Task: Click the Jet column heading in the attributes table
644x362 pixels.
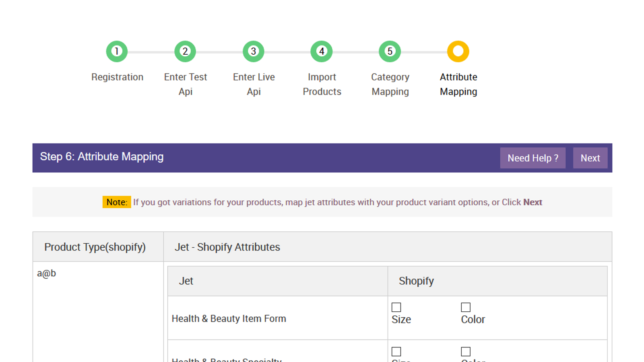Action: click(x=186, y=281)
